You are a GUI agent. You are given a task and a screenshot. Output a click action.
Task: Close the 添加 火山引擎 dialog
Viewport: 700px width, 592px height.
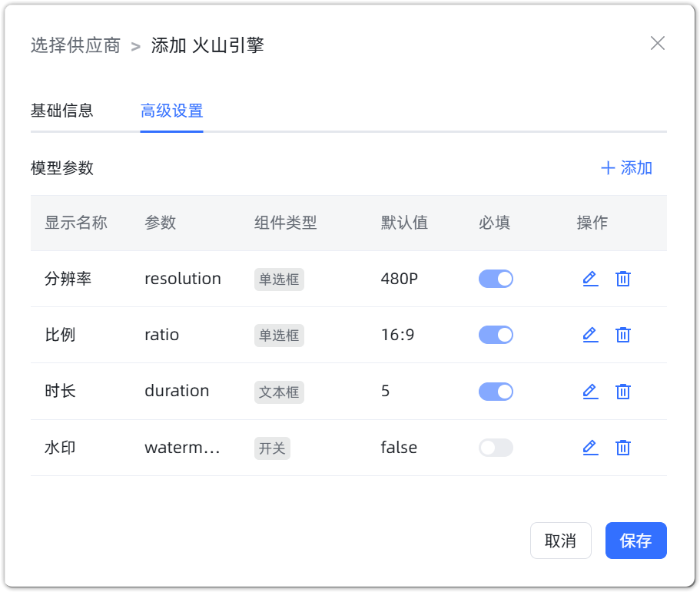[657, 43]
